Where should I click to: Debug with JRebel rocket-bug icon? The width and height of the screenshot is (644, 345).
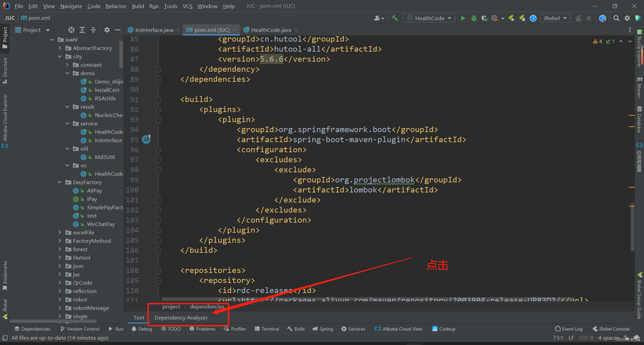pos(522,18)
